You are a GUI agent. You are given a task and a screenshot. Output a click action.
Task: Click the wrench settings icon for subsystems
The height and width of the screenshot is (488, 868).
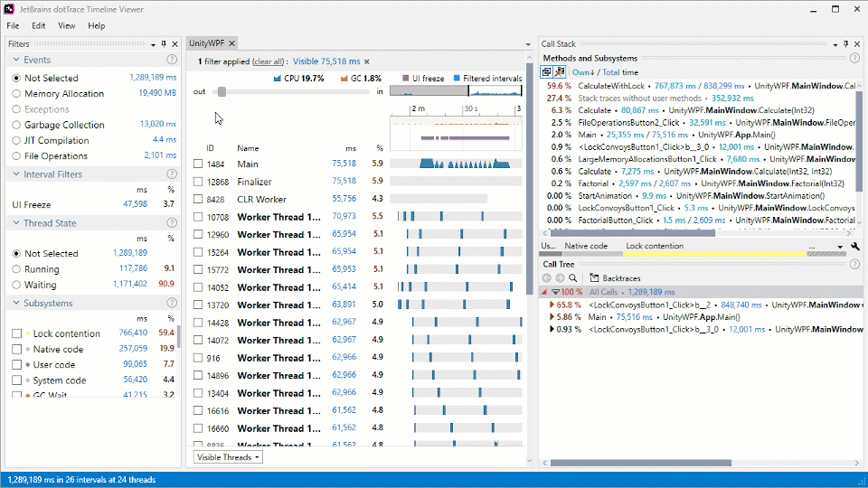[x=854, y=246]
